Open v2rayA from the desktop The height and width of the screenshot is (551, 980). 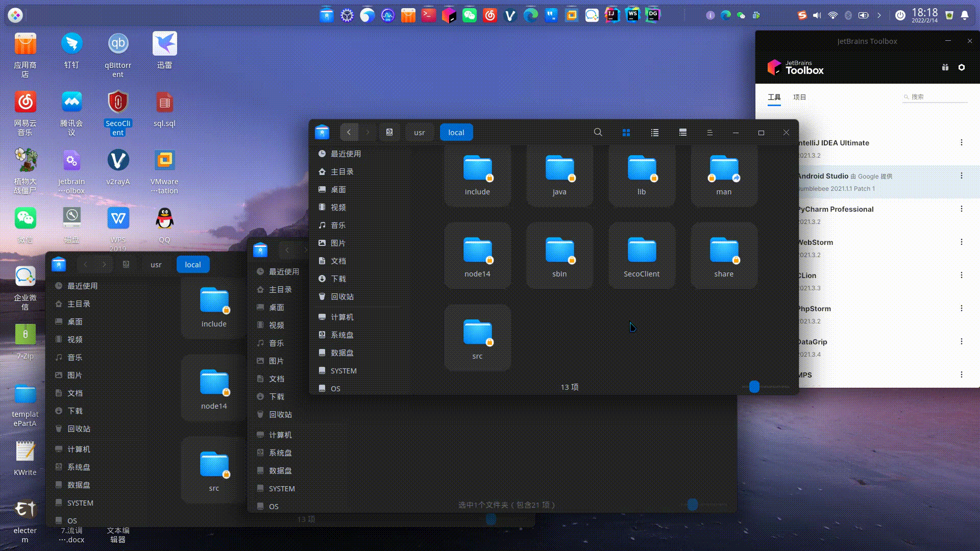118,160
